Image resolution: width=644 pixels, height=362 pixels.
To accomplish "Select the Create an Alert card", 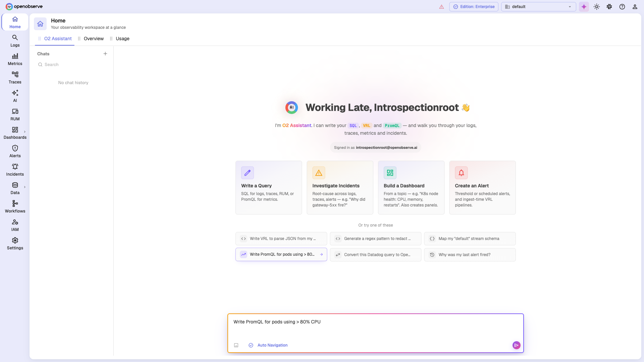I will click(x=482, y=188).
